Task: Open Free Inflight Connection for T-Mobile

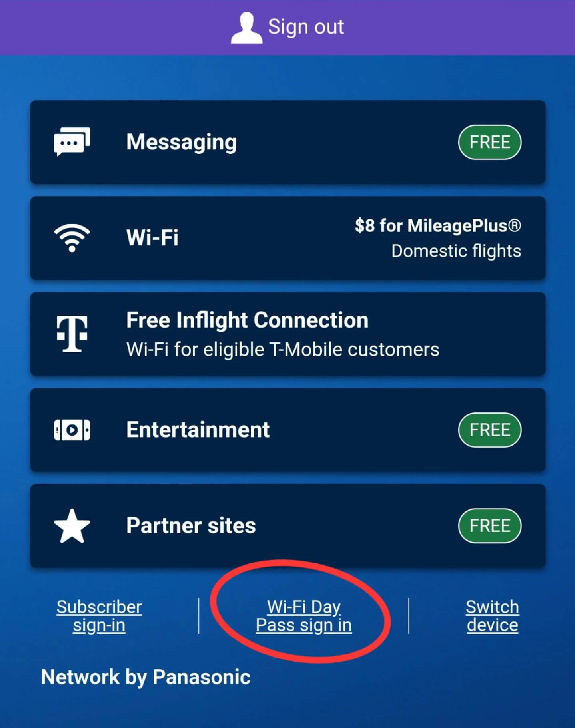Action: (x=288, y=334)
